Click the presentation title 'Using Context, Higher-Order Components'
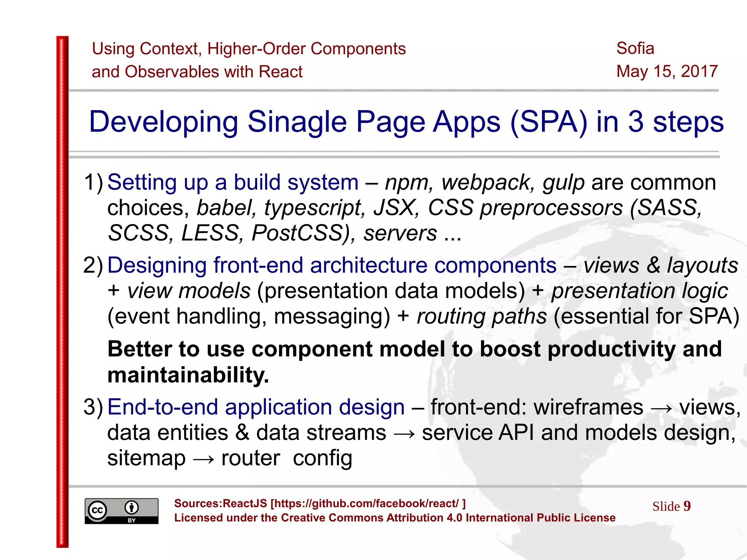This screenshot has height=560, width=747. (x=249, y=49)
